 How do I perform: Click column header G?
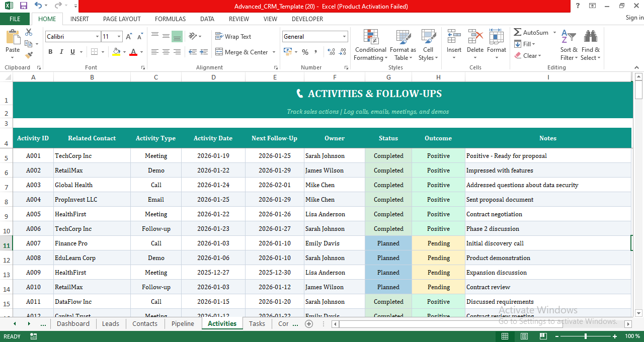(388, 77)
